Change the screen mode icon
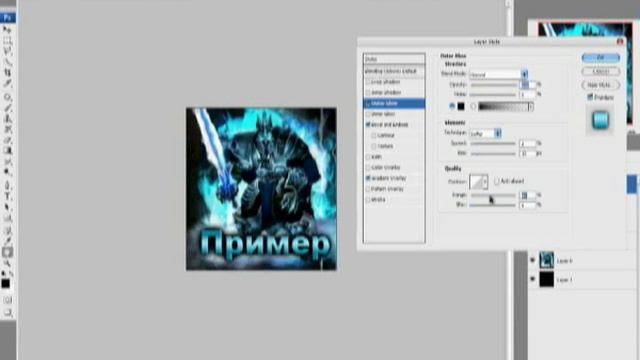This screenshot has width=640, height=360. click(x=7, y=313)
